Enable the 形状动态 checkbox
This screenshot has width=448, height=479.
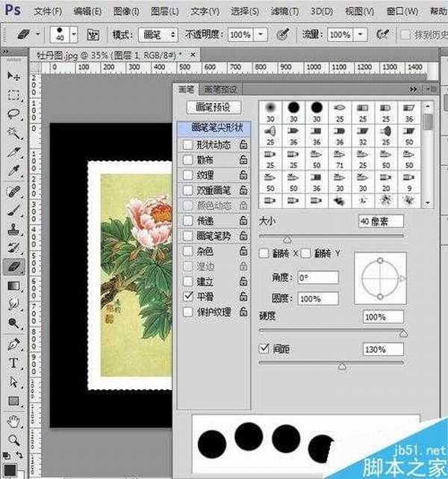pyautogui.click(x=187, y=145)
